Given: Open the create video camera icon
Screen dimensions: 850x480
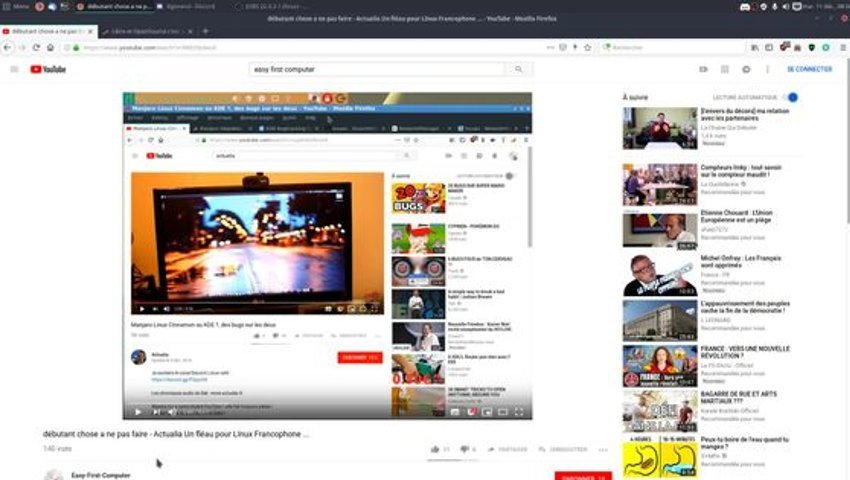Looking at the screenshot, I should tap(703, 69).
